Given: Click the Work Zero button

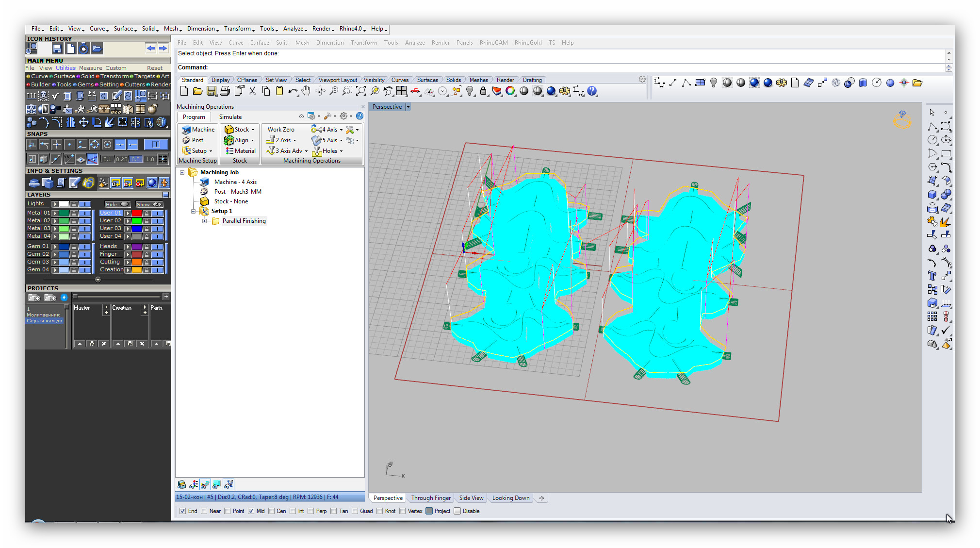Looking at the screenshot, I should [x=281, y=130].
